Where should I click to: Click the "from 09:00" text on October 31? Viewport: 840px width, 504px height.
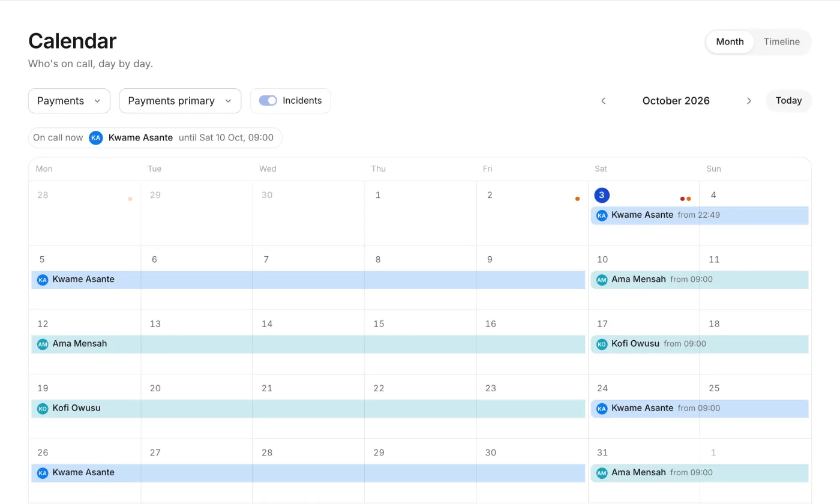(691, 473)
